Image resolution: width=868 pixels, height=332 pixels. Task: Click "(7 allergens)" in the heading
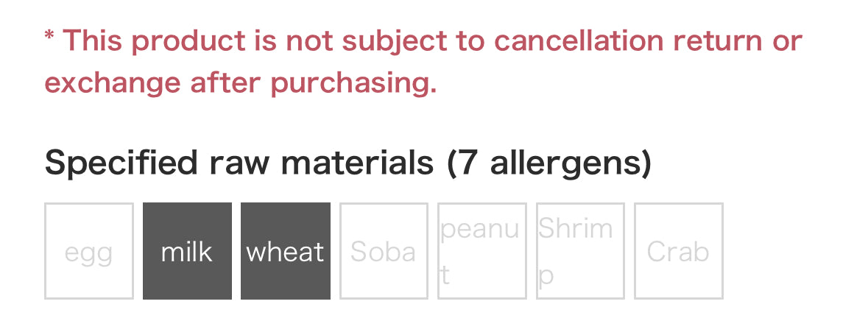549,163
